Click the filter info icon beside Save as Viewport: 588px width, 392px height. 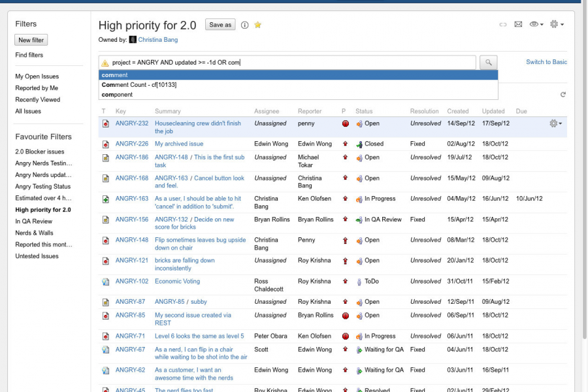tap(244, 25)
